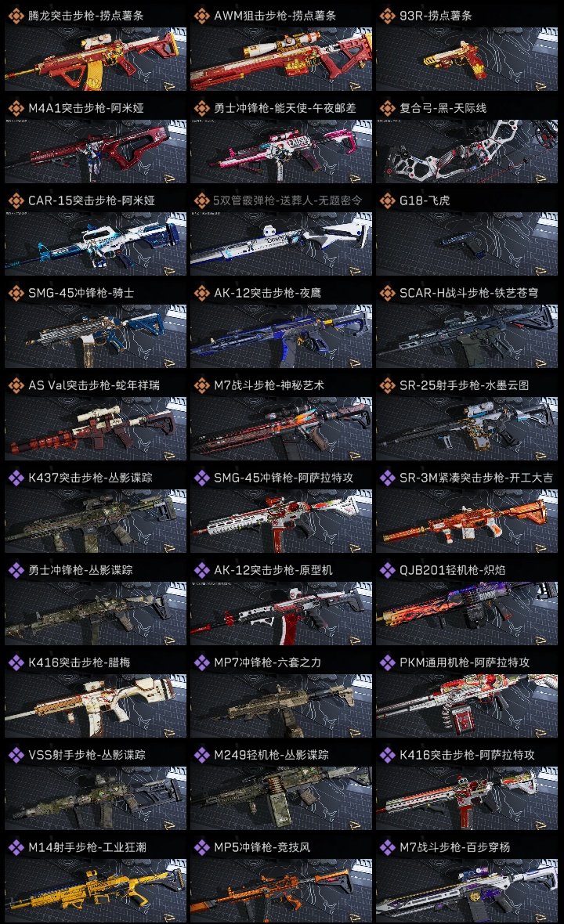This screenshot has height=924, width=564.
Task: Click the PKM通用机枪-阿萨拉特攻 title text
Action: 465,662
